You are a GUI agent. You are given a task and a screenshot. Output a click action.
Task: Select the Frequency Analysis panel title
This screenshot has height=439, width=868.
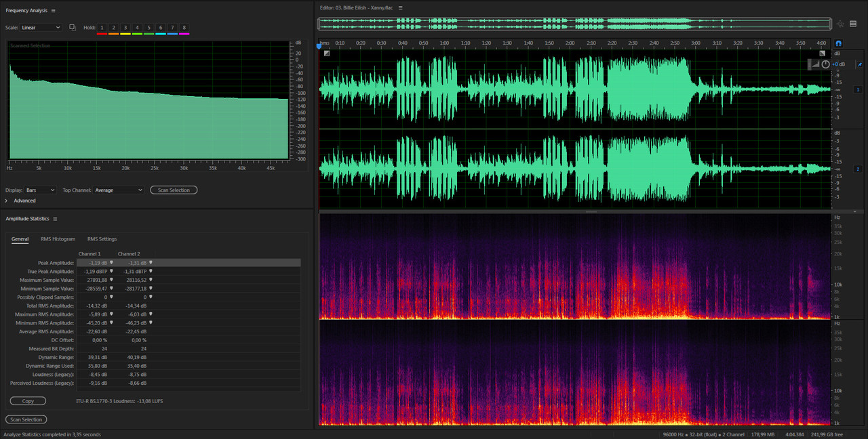point(26,11)
